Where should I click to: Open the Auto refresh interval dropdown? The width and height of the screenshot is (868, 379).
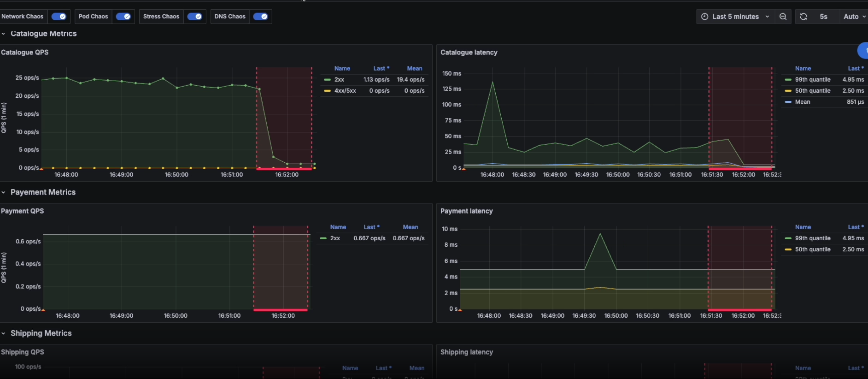854,17
